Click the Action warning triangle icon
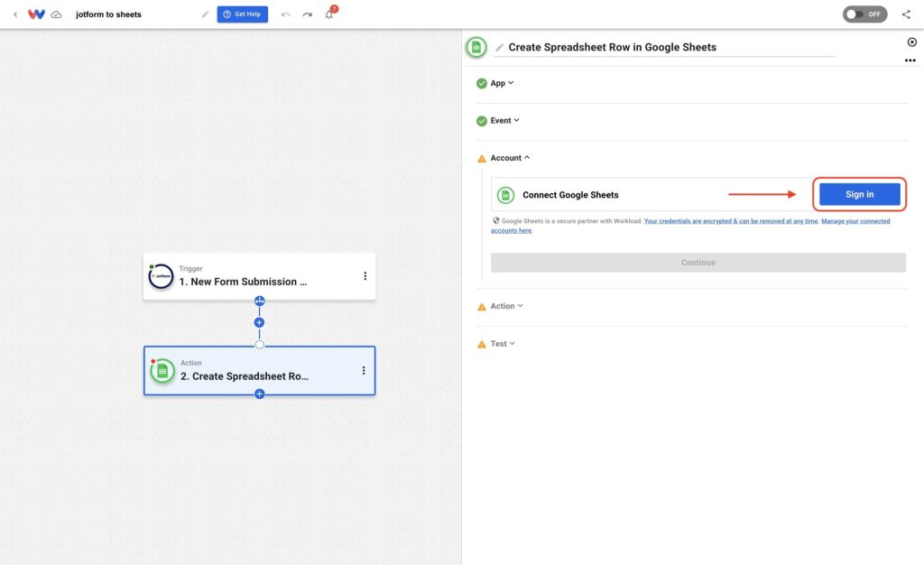The height and width of the screenshot is (565, 924). tap(482, 306)
